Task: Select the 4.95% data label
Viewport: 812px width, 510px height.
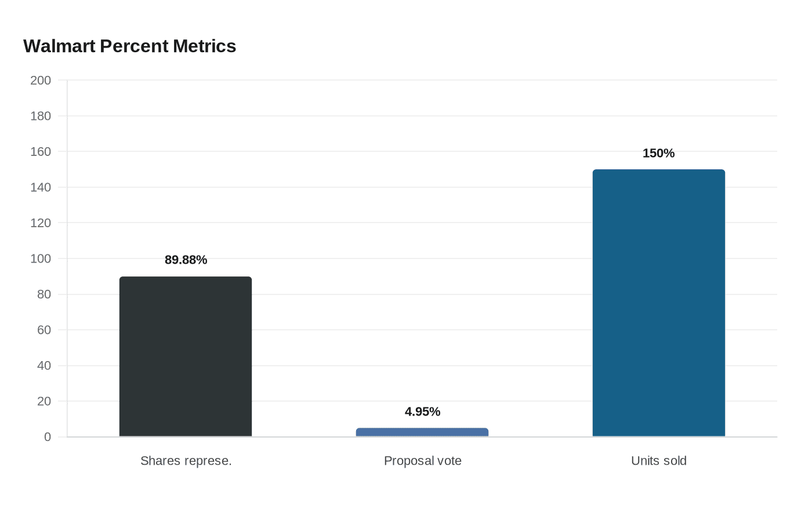Action: (x=422, y=411)
